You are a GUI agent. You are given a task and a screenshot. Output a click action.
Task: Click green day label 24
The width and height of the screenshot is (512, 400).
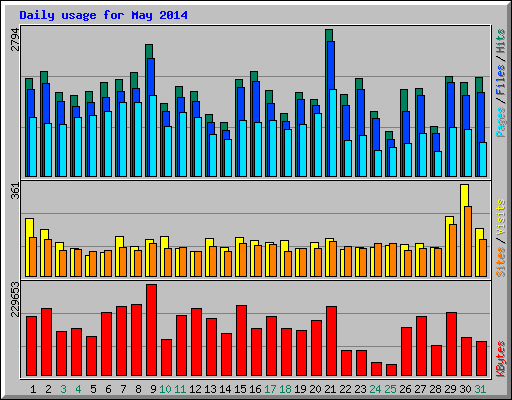[x=375, y=389]
